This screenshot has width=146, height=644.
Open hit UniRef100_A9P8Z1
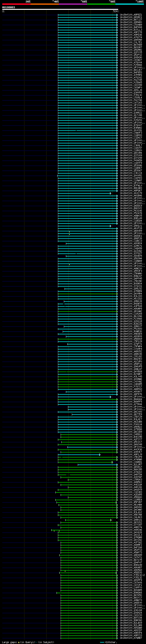[131, 15]
